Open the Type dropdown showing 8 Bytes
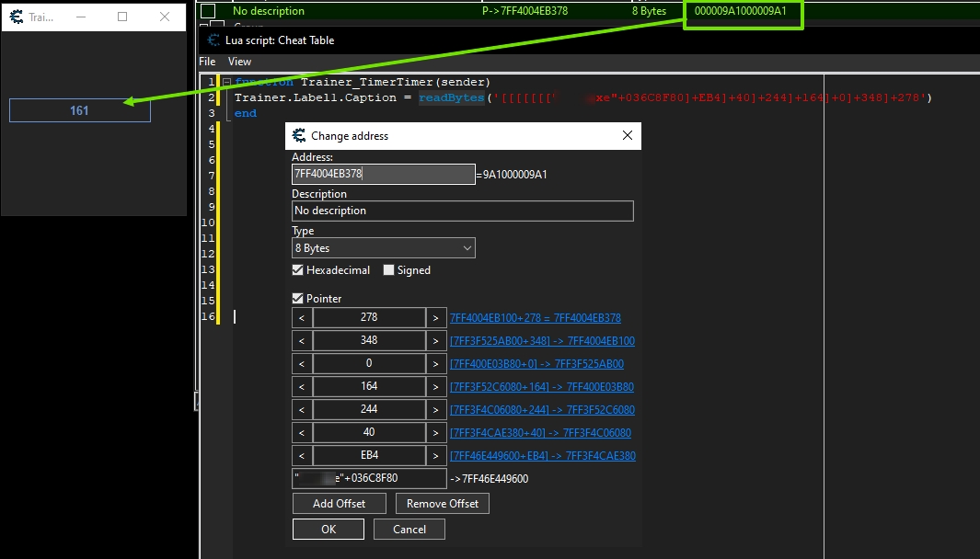This screenshot has width=980, height=559. [384, 248]
